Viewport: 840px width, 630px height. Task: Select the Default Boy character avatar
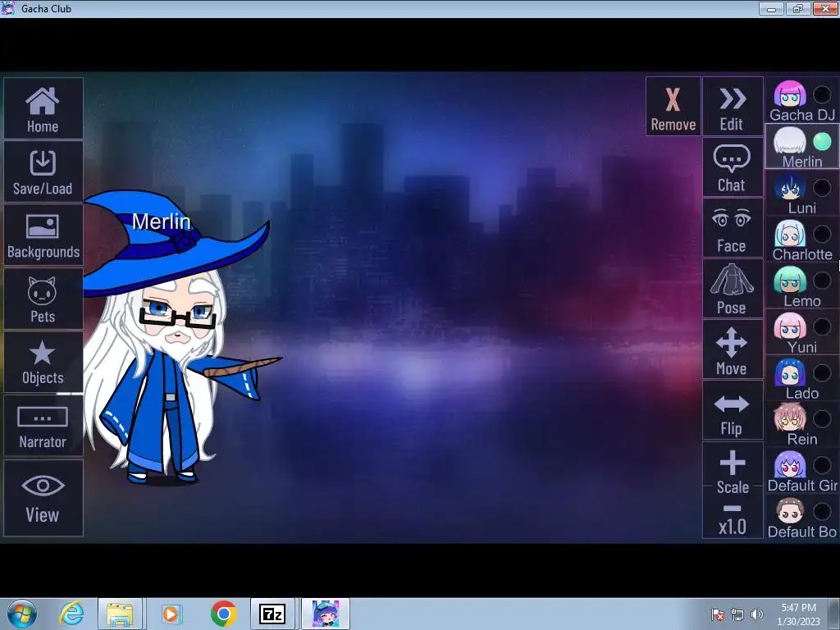(x=790, y=511)
